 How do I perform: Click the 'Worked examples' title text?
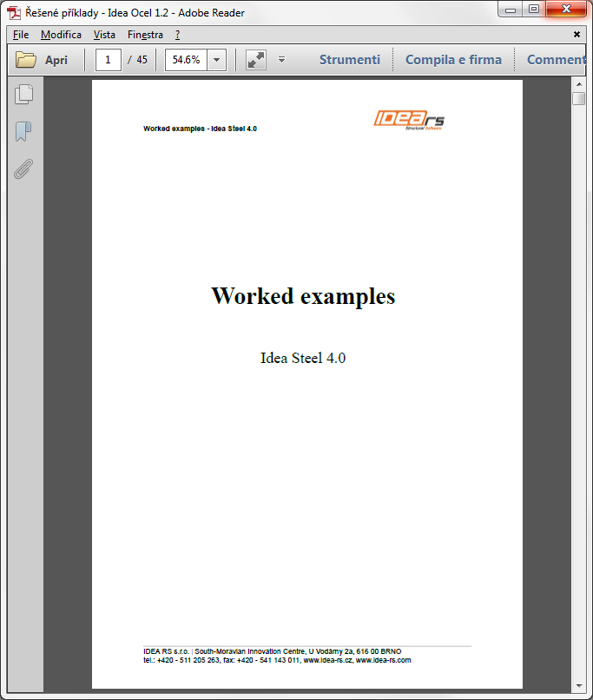[303, 296]
